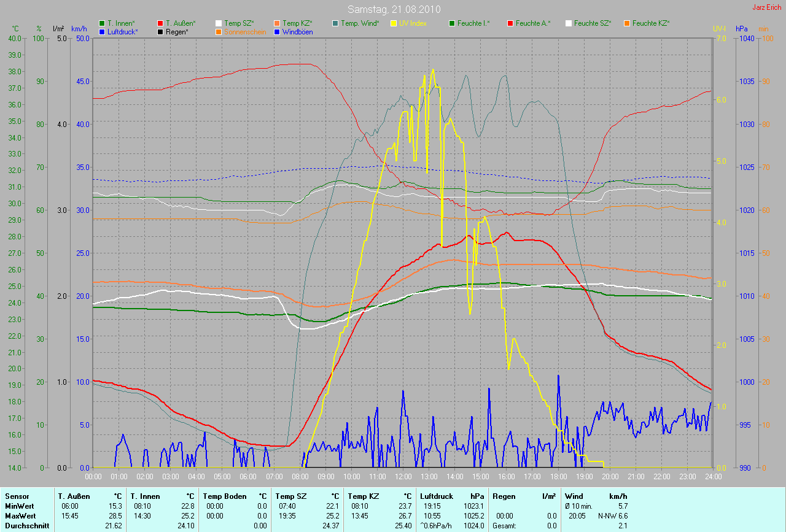This screenshot has width=786, height=532.
Task: Click the T. Außen column header in table
Action: point(74,496)
